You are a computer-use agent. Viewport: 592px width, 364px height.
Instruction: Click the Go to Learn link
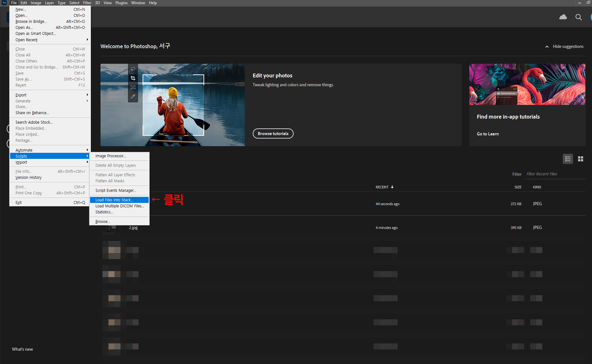point(488,134)
